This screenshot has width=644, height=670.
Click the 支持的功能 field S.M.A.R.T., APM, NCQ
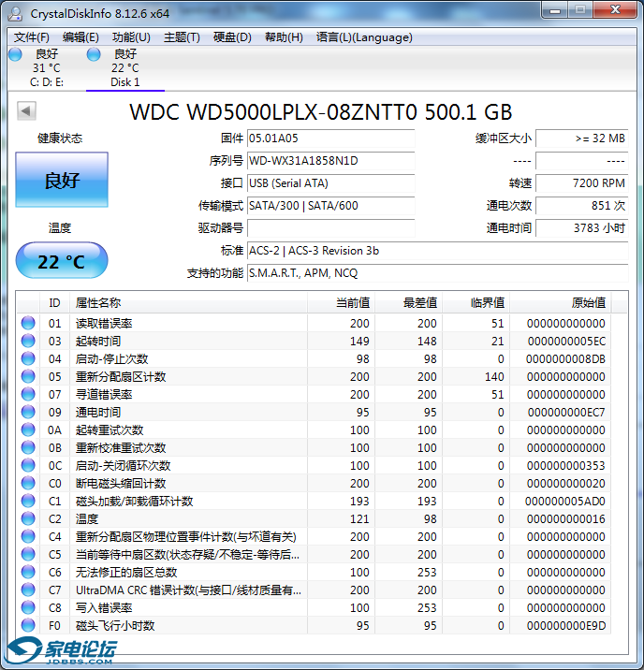(437, 273)
